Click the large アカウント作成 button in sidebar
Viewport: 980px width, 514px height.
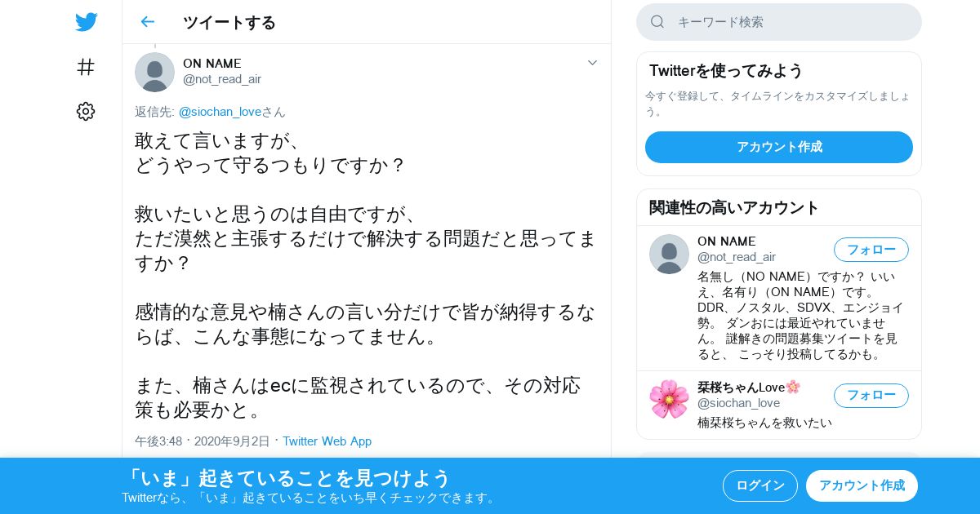point(779,147)
